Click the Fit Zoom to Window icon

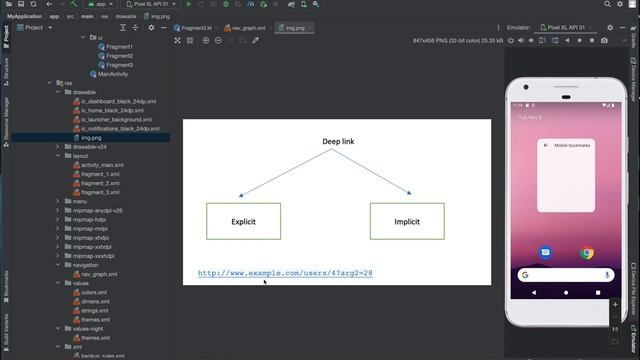(x=178, y=40)
